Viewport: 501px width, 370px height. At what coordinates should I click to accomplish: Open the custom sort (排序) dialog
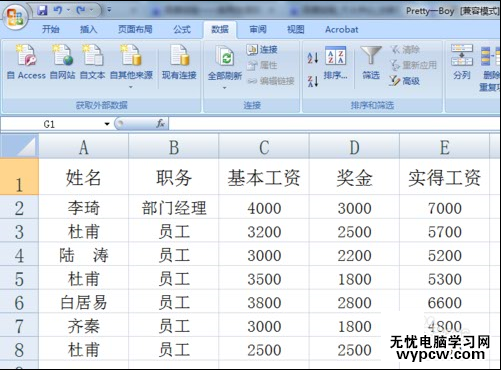click(335, 63)
